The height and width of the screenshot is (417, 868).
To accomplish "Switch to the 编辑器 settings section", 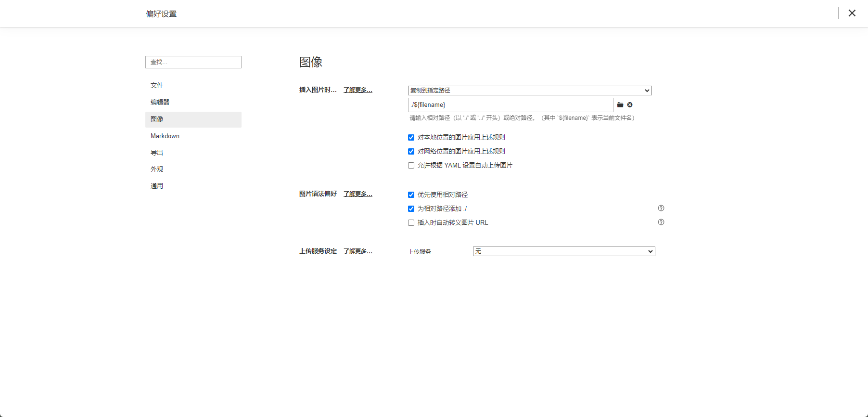I will [160, 102].
